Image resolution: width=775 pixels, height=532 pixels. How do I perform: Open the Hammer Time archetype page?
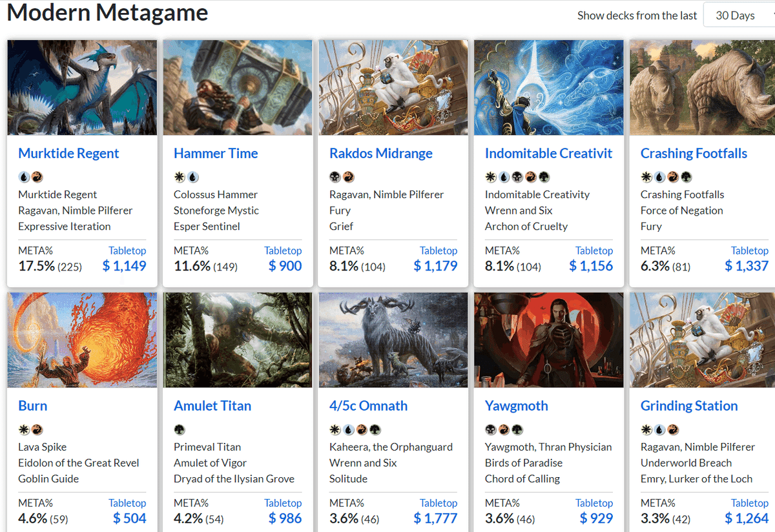click(x=216, y=153)
